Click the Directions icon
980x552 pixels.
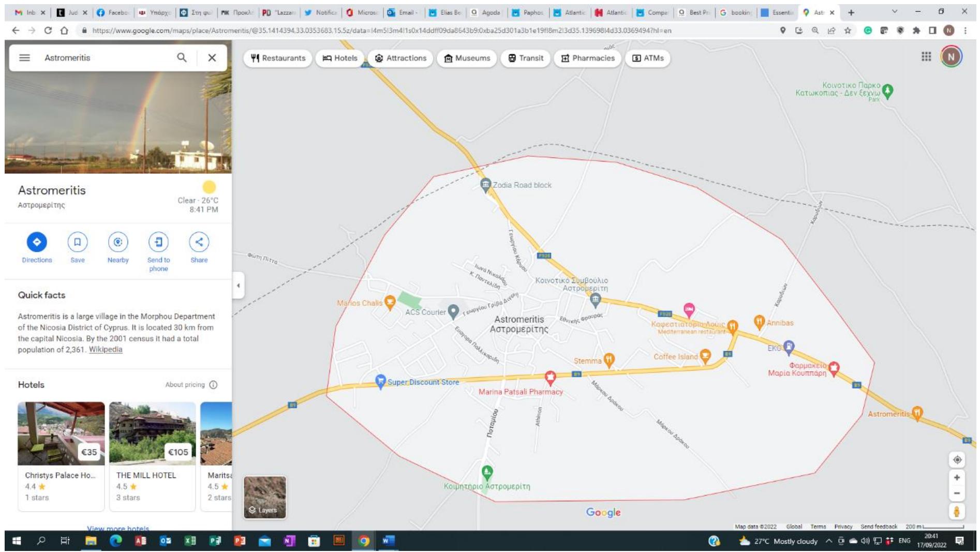click(37, 242)
